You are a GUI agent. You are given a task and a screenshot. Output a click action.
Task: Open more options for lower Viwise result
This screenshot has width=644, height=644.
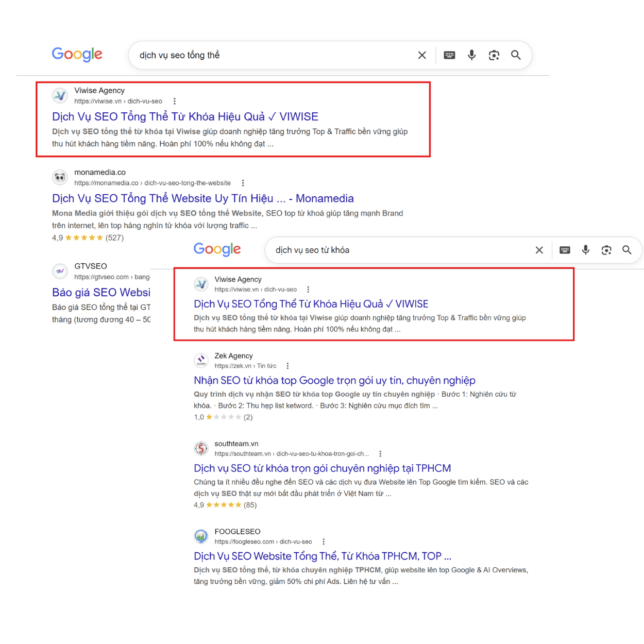coord(308,290)
